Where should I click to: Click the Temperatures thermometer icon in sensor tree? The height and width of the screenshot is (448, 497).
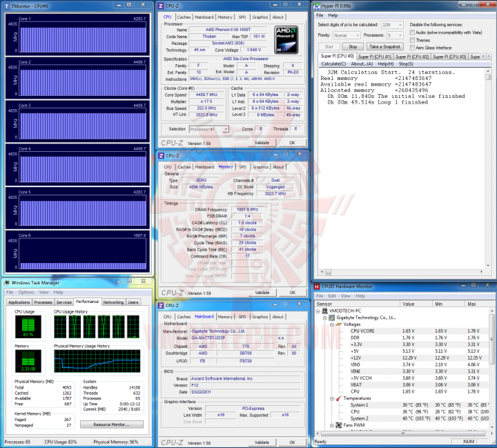coord(338,398)
